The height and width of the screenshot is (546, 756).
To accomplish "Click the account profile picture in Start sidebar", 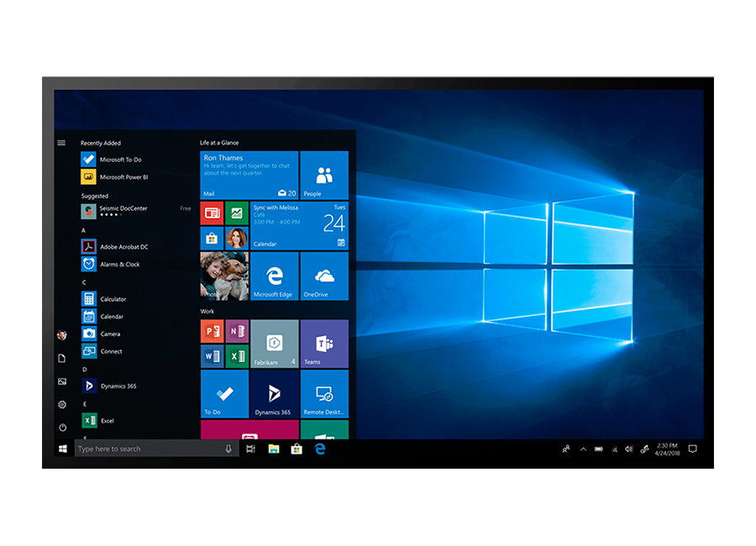I will [61, 335].
